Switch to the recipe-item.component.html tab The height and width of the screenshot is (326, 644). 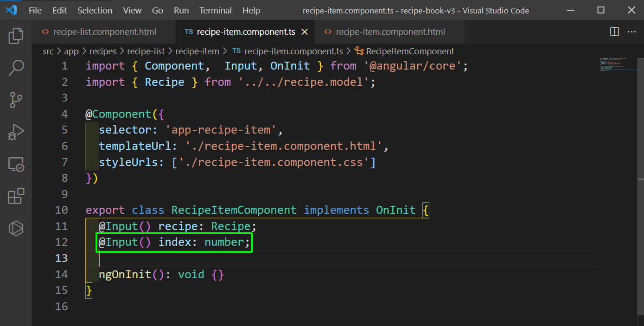[x=390, y=32]
